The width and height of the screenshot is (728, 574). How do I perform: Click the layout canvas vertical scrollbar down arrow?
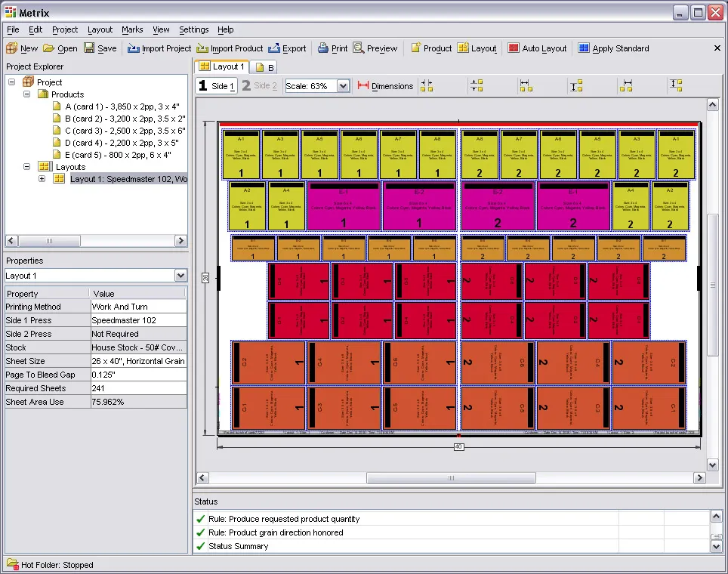(712, 464)
